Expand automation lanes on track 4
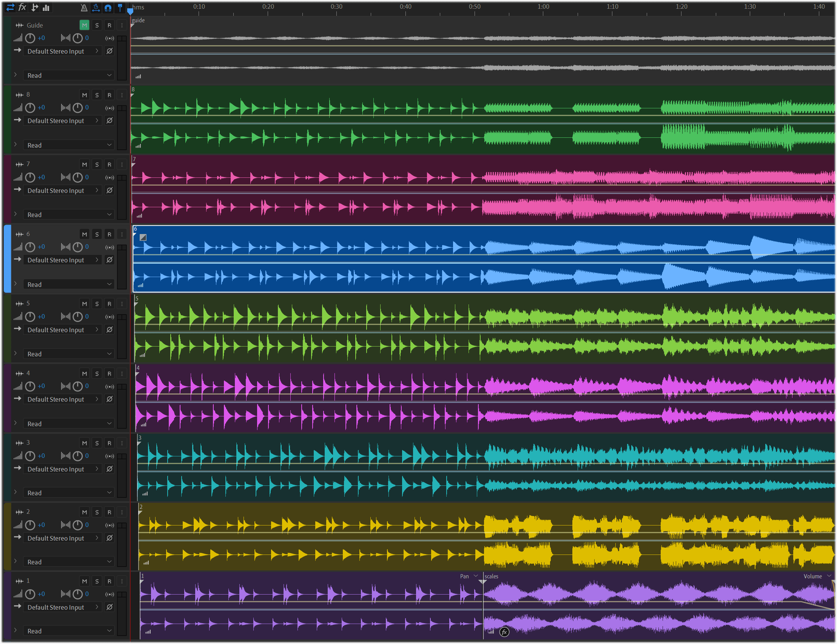This screenshot has width=837, height=644. click(x=15, y=423)
